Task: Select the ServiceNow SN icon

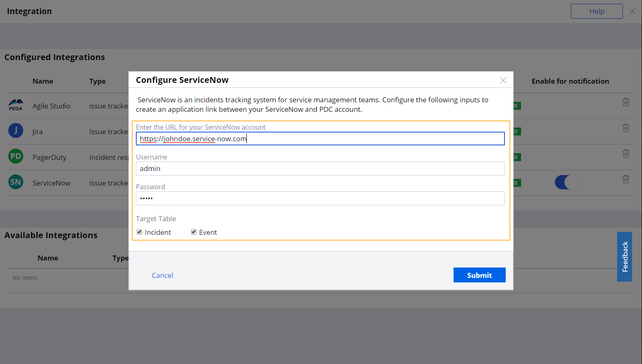Action: point(15,182)
